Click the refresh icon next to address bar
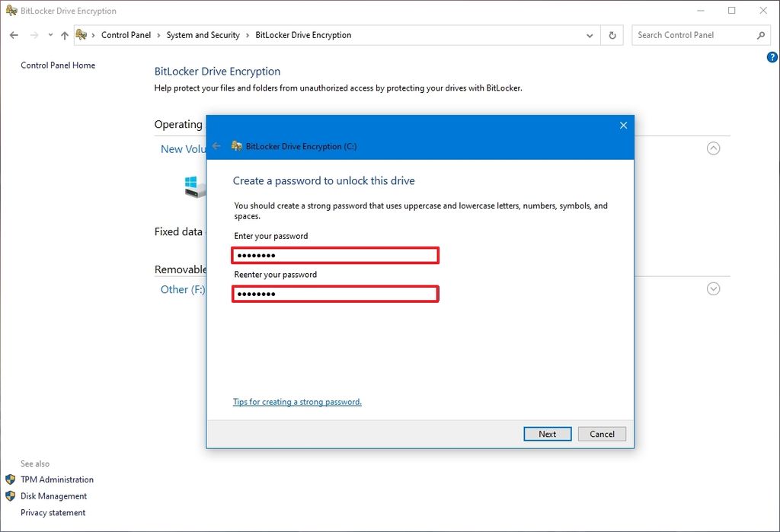Screen dimensions: 780x532 [612, 35]
